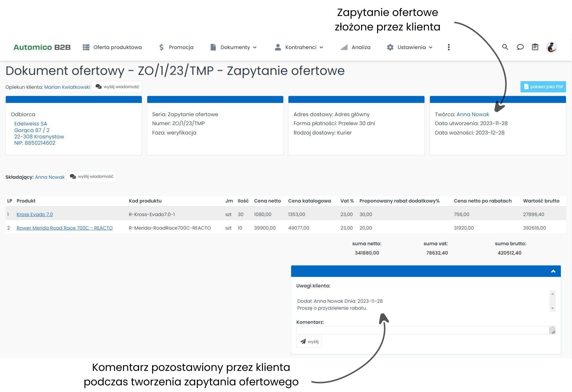Viewport: 572px width, 392px height.
Task: Click the Komentarz text field
Action: [x=422, y=330]
